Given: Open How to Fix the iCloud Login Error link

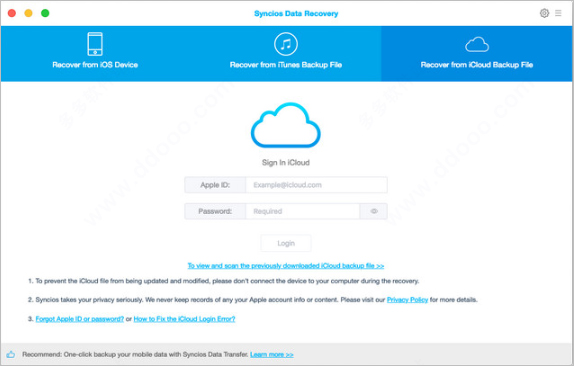Looking at the screenshot, I should (184, 319).
